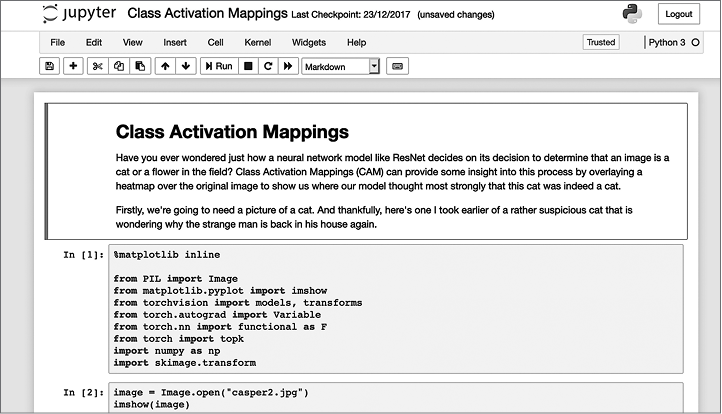The image size is (722, 414).
Task: Restart the kernel with circular arrow icon
Action: click(x=267, y=66)
